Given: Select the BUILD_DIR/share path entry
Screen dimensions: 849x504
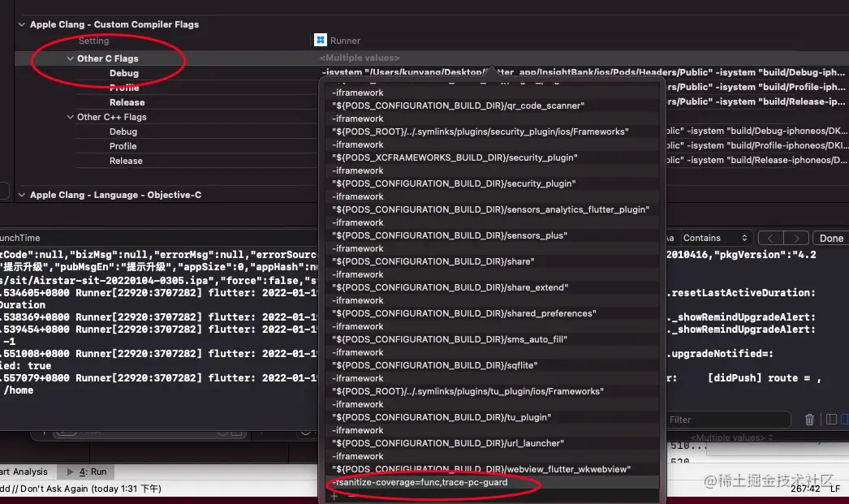Looking at the screenshot, I should (433, 261).
